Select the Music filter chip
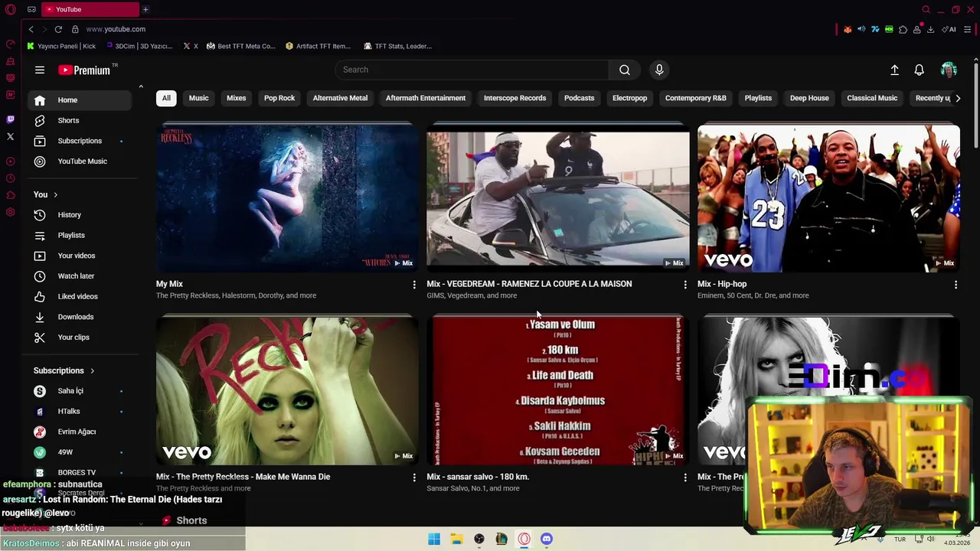This screenshot has height=551, width=980. pyautogui.click(x=198, y=98)
